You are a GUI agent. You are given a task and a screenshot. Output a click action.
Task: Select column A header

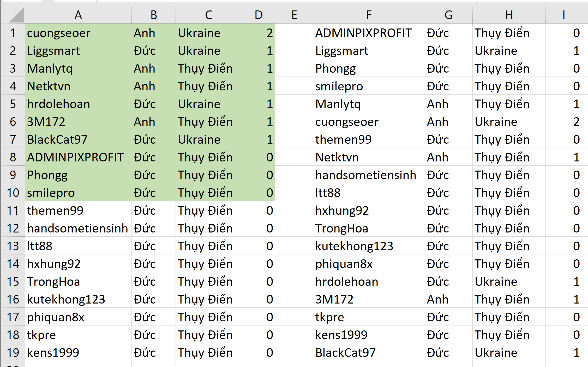[78, 15]
